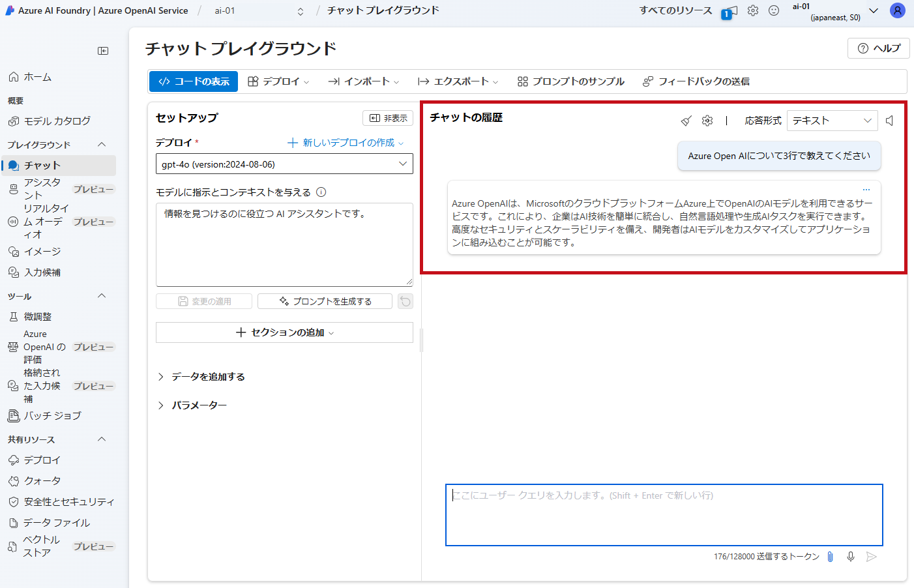Open the インポート dropdown
914x588 pixels.
[x=364, y=81]
